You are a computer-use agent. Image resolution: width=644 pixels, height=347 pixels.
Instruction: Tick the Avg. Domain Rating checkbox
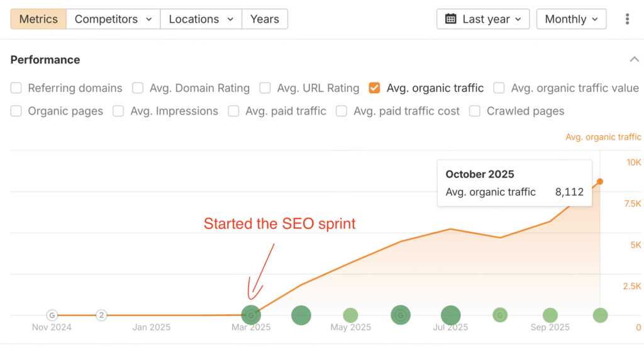(x=138, y=88)
